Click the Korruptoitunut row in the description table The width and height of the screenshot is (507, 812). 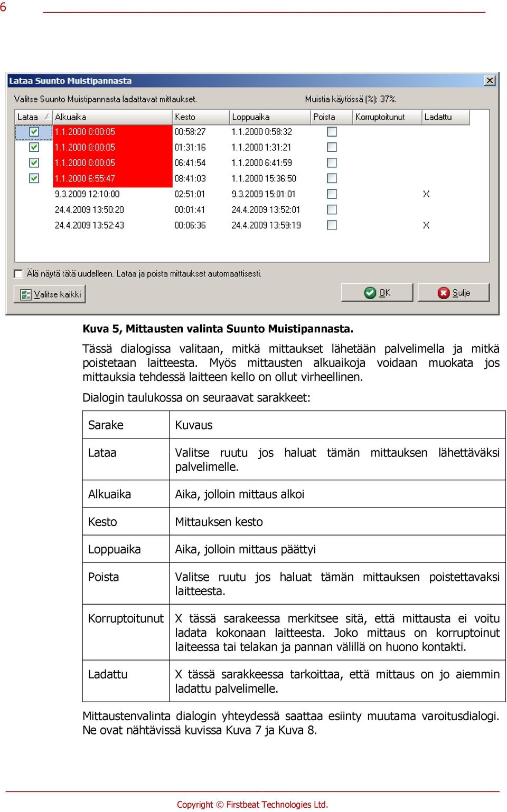pos(294,632)
